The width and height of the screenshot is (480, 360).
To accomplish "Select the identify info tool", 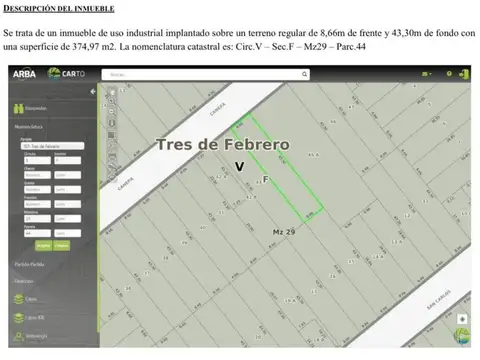I will tap(112, 123).
